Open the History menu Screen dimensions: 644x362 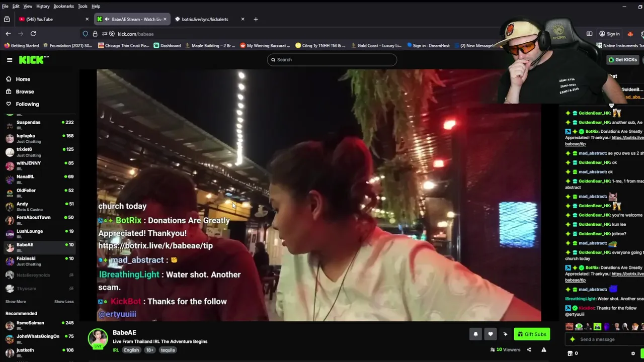coord(43,6)
